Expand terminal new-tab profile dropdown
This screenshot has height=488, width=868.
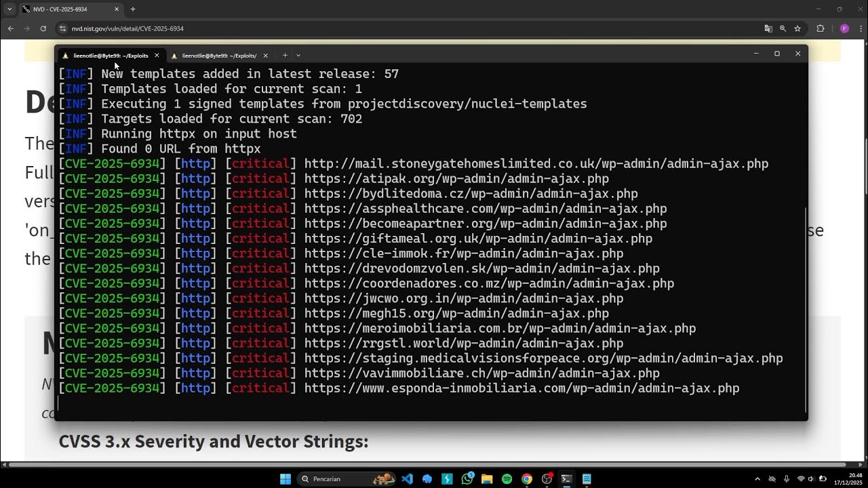coord(298,56)
